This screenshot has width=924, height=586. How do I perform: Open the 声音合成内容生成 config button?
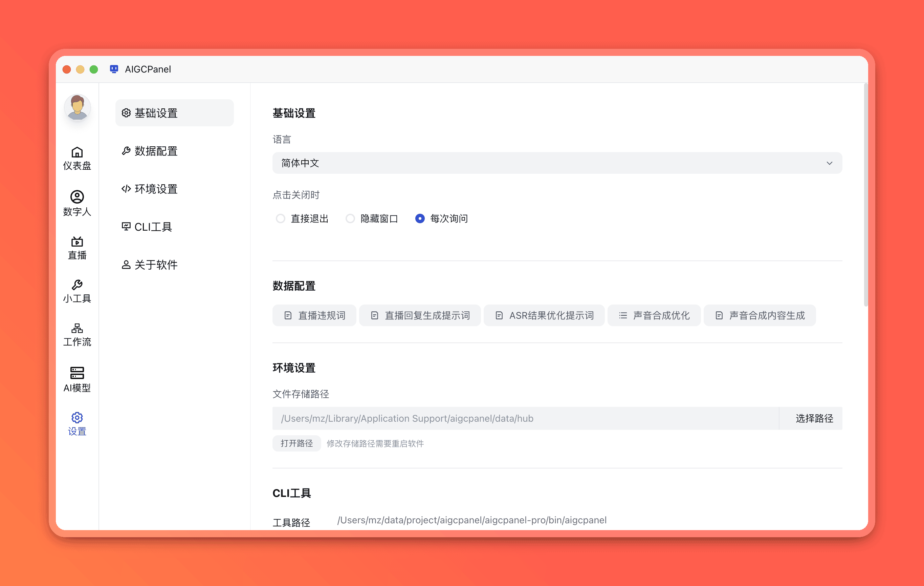coord(760,315)
